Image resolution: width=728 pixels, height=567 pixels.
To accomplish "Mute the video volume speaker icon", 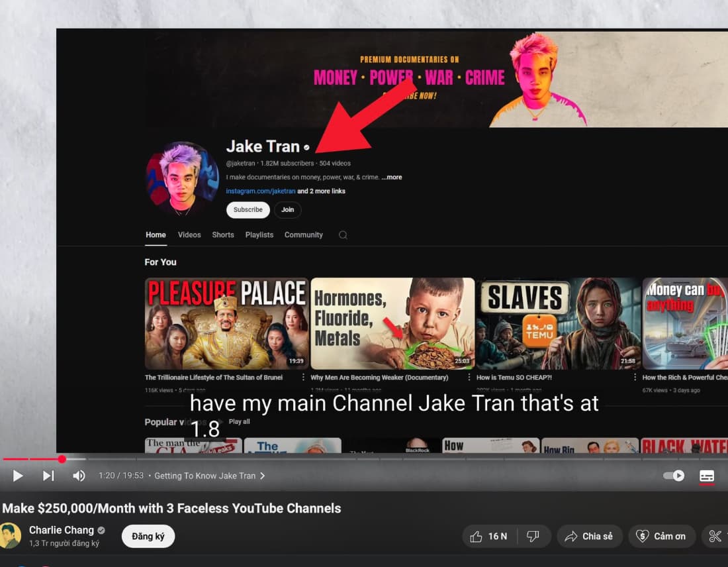I will (79, 476).
